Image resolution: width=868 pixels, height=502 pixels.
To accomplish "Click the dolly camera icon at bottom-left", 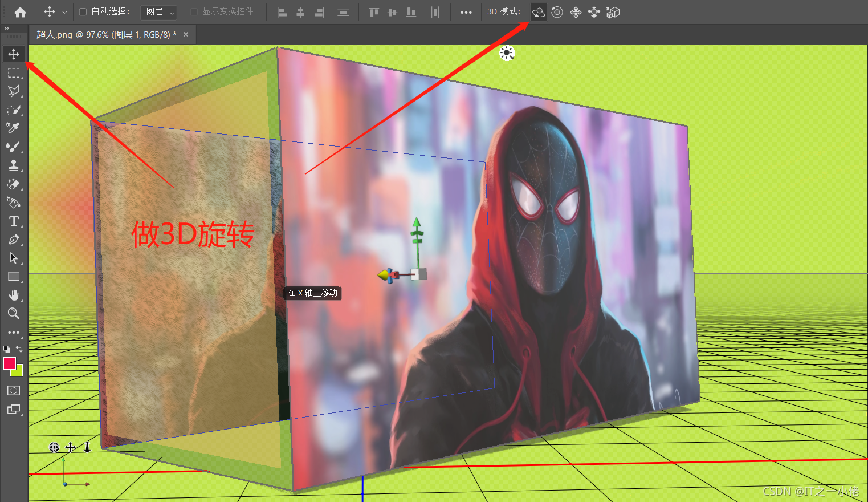I will [87, 447].
